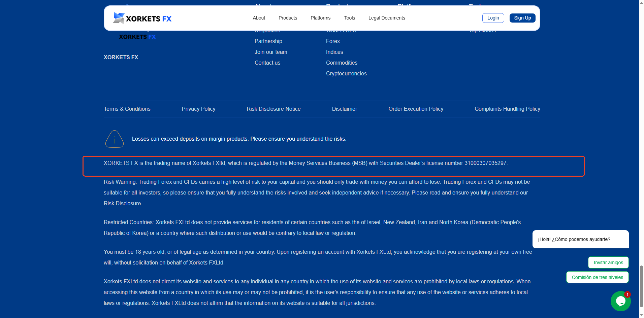
Task: Click the footer XORKETS FX logo image
Action: [x=137, y=35]
